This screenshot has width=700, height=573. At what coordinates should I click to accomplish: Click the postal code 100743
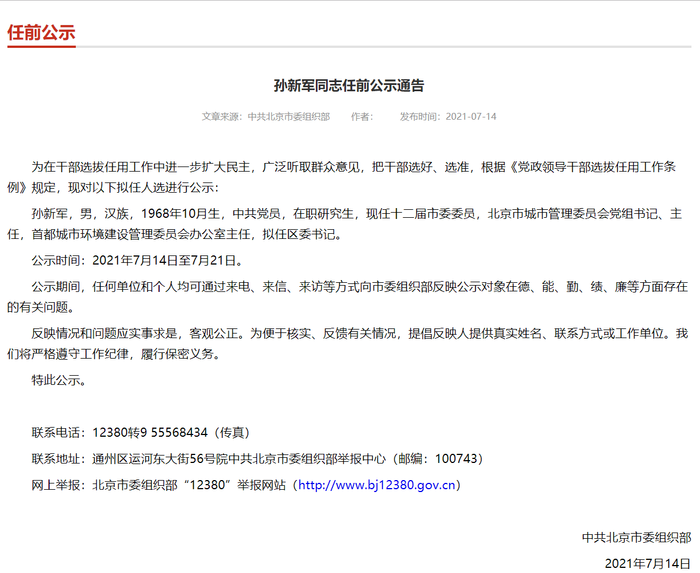point(455,459)
